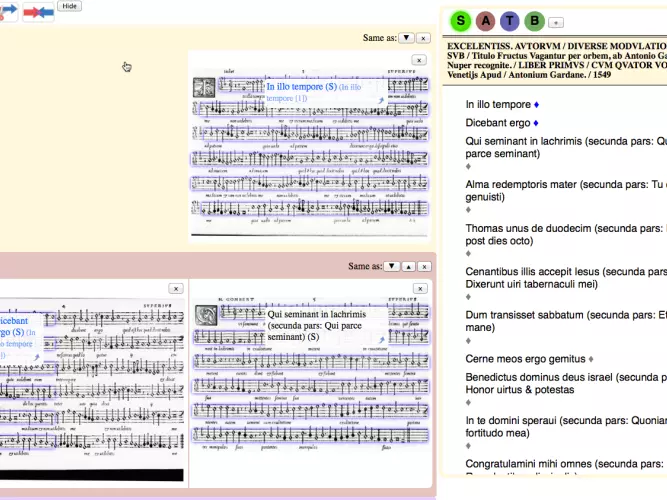Select Dum transisset sabbatum entry
This screenshot has width=667, height=500.
tap(566, 321)
